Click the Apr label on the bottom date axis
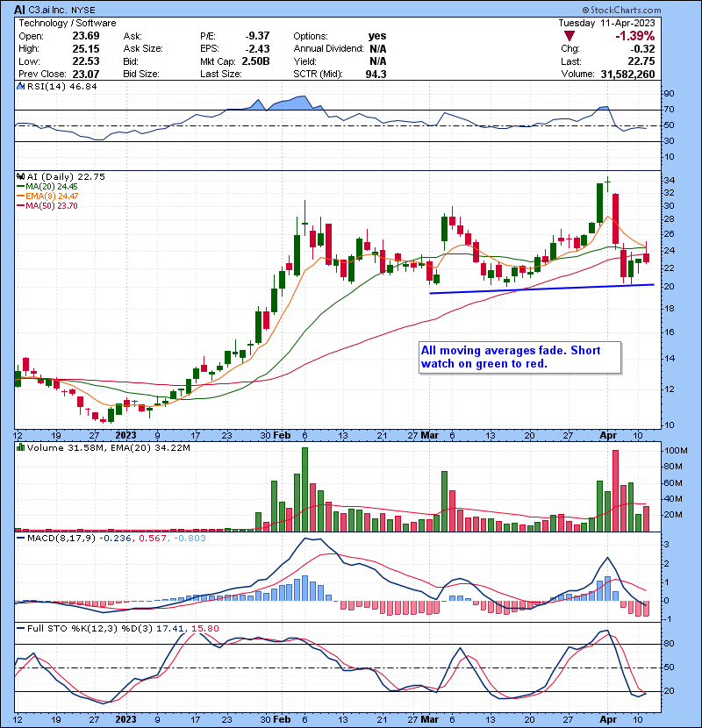 (x=608, y=719)
